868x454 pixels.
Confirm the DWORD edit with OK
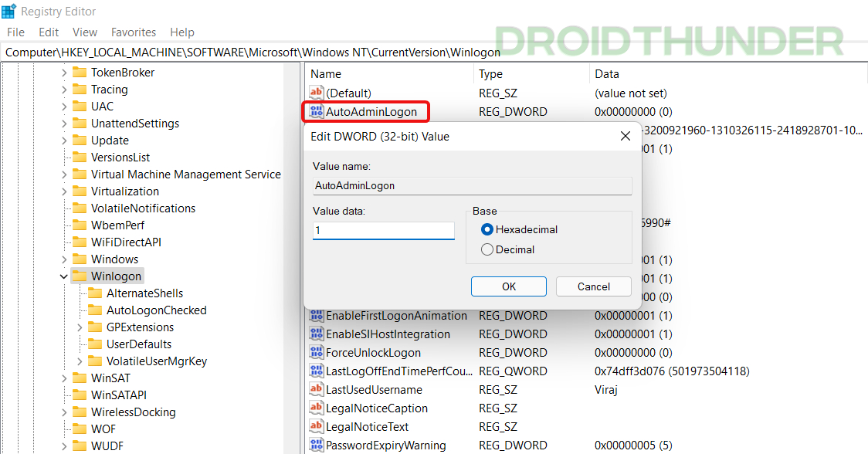coord(509,286)
